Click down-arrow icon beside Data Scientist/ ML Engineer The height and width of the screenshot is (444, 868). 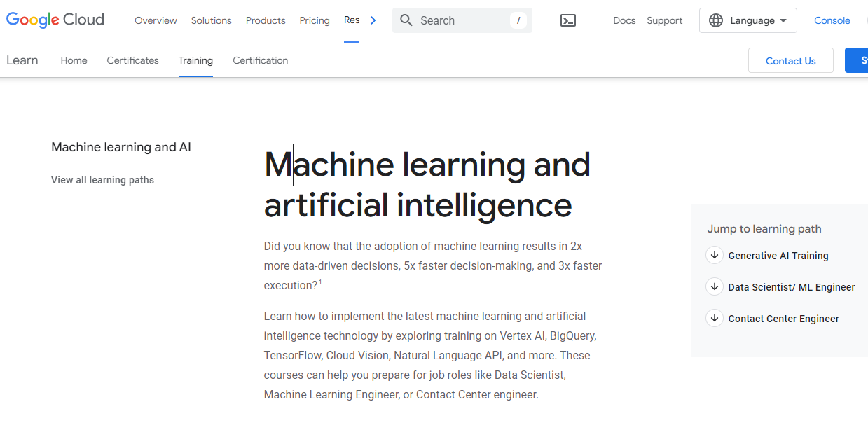point(714,286)
